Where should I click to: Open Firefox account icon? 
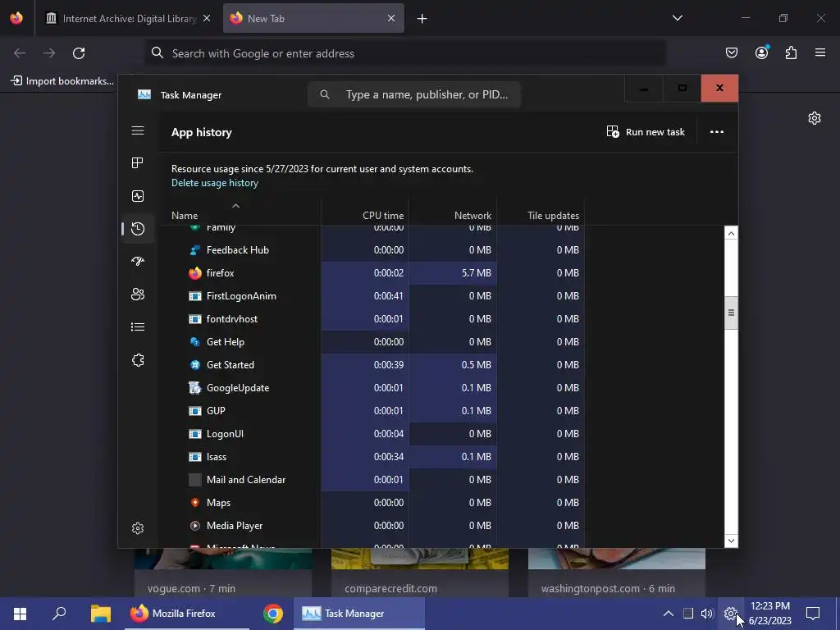(x=762, y=52)
